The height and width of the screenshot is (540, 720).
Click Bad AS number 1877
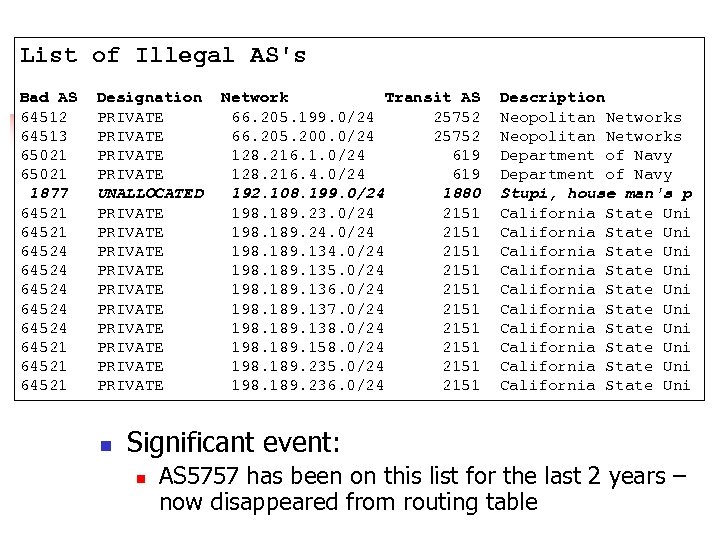click(48, 193)
